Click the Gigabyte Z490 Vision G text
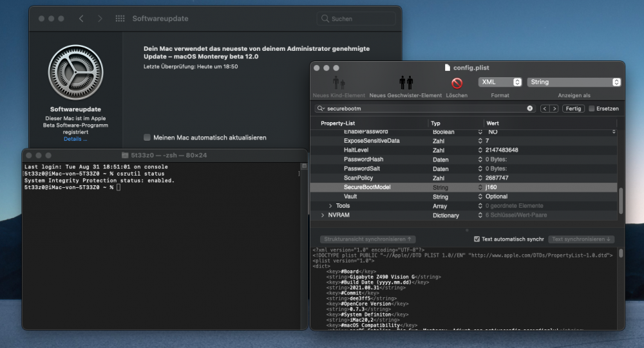The width and height of the screenshot is (644, 348). (382, 277)
